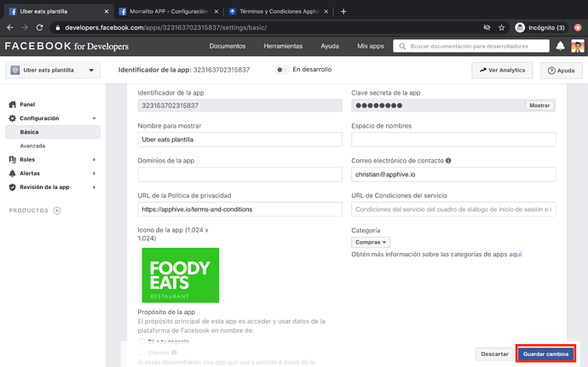Click the Guardar cambios button
Viewport: 588px width, 367px height.
[545, 353]
